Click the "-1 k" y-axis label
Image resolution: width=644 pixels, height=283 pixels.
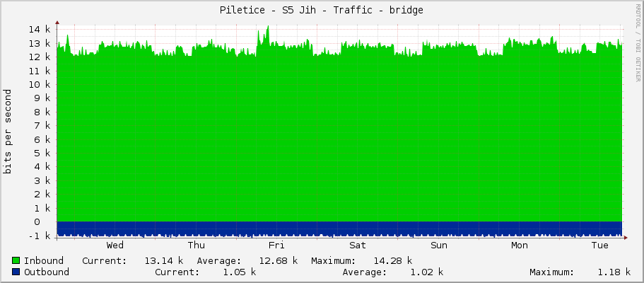pos(40,236)
